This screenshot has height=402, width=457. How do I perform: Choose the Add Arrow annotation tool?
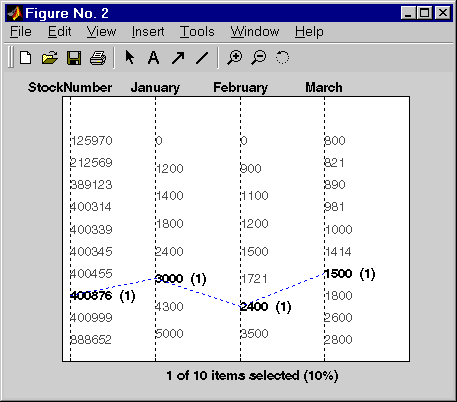point(178,58)
